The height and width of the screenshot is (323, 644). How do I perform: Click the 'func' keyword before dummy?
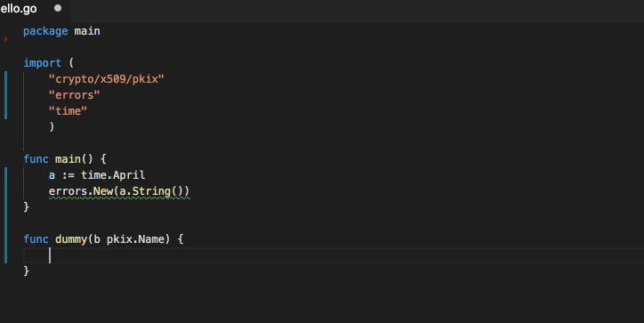(36, 239)
